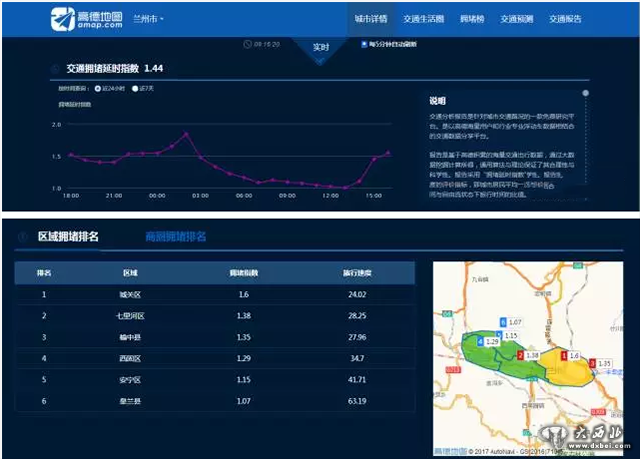
Task: Switch to the 高频拥堵排名 tab
Action: click(x=175, y=237)
